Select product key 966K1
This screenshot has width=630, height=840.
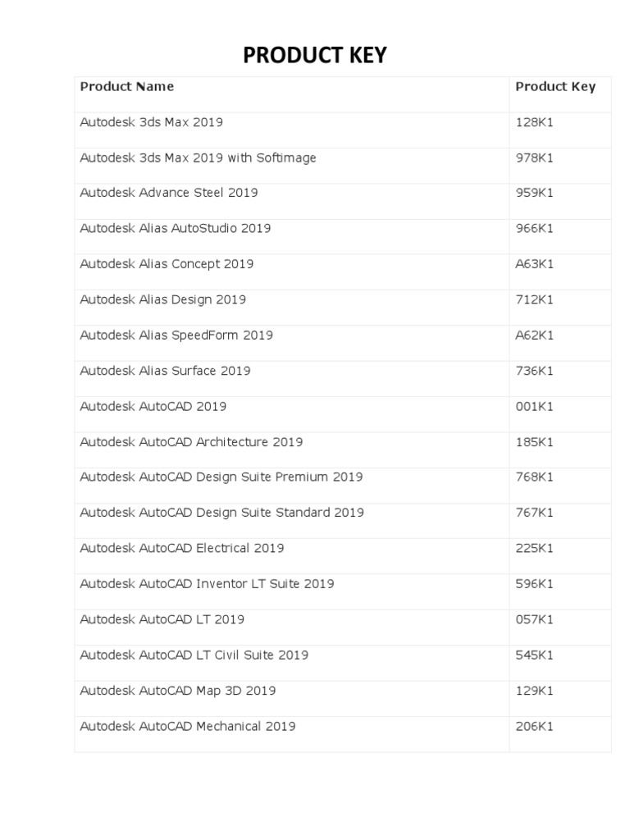point(534,228)
